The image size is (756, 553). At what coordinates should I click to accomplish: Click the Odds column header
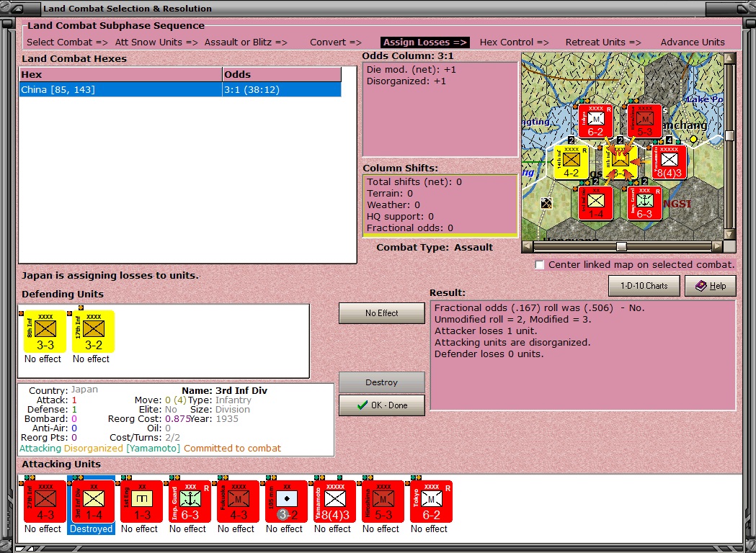point(282,75)
